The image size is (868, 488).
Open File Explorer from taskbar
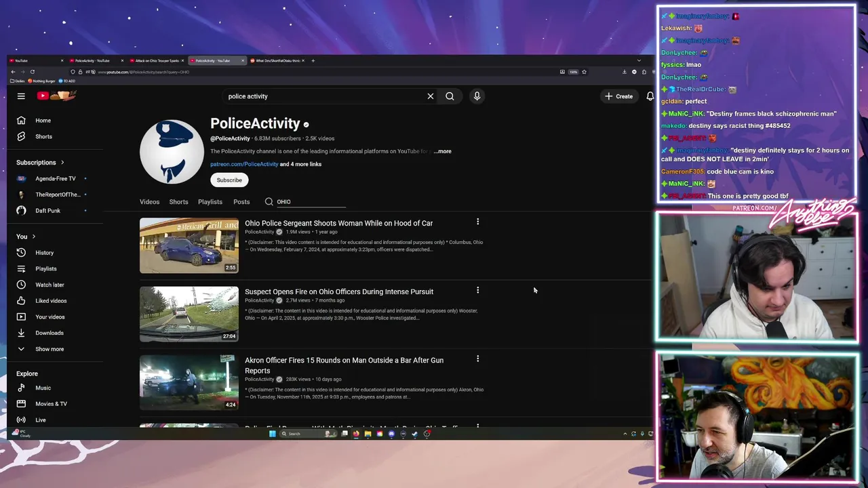(368, 434)
